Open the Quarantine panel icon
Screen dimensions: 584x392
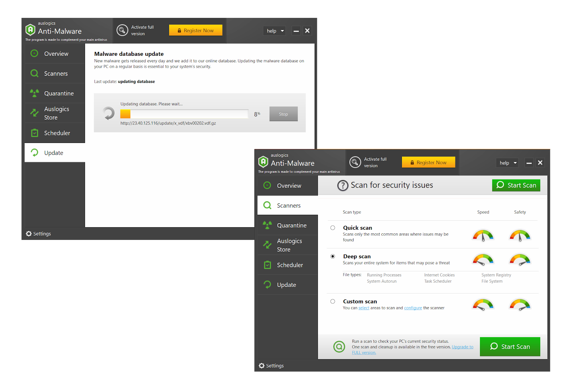click(x=267, y=225)
